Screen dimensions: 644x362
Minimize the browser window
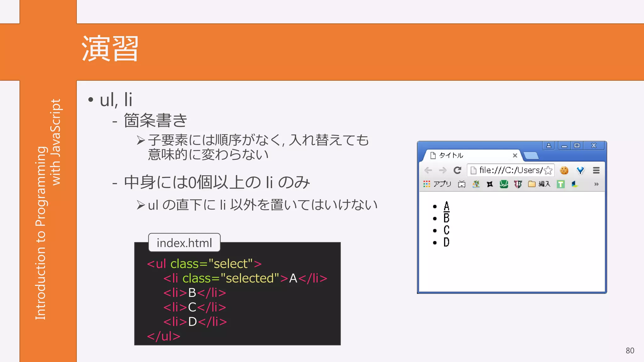pos(564,145)
